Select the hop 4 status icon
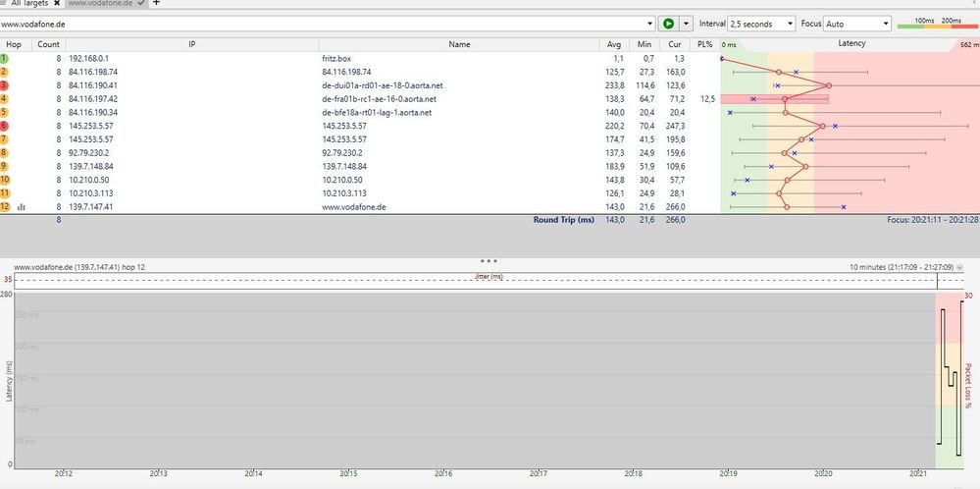Image resolution: width=980 pixels, height=489 pixels. 4,99
